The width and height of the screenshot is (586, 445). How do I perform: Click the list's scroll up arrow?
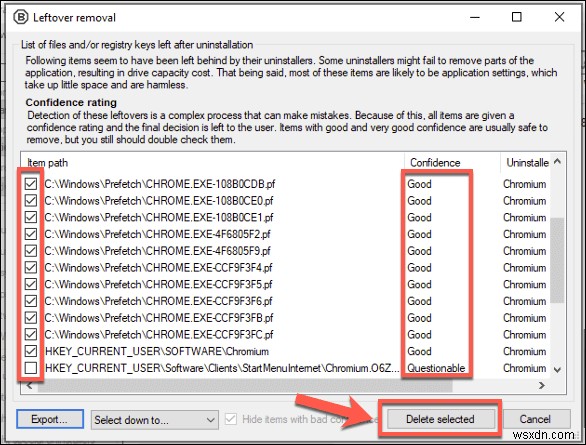[557, 162]
